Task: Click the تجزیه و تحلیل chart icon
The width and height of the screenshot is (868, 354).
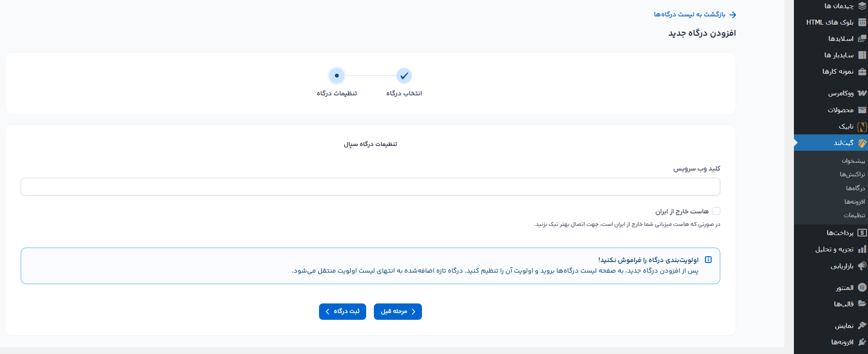Action: (x=862, y=249)
